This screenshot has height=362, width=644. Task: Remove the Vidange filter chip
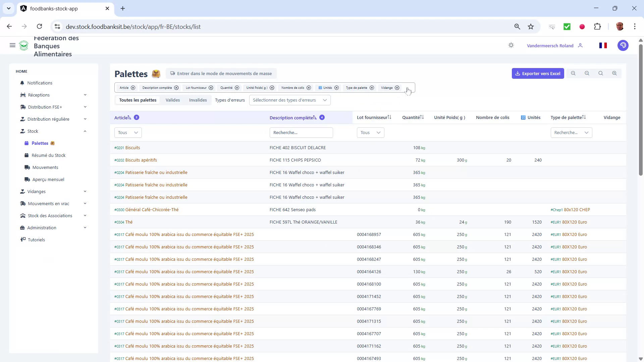397,88
